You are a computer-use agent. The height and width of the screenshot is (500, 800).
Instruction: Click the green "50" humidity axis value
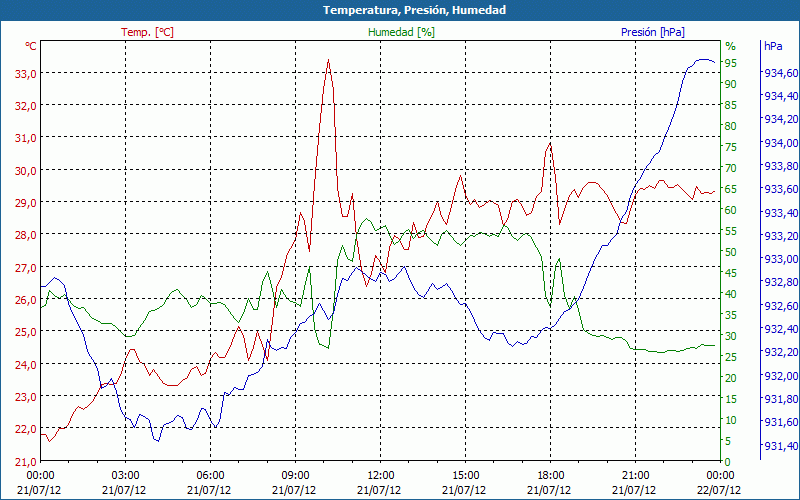tap(731, 252)
